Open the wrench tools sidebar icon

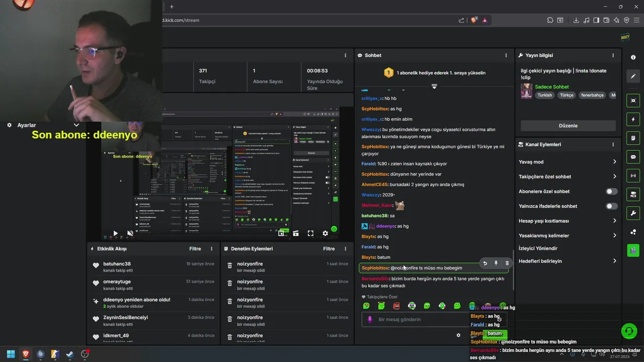(x=633, y=213)
